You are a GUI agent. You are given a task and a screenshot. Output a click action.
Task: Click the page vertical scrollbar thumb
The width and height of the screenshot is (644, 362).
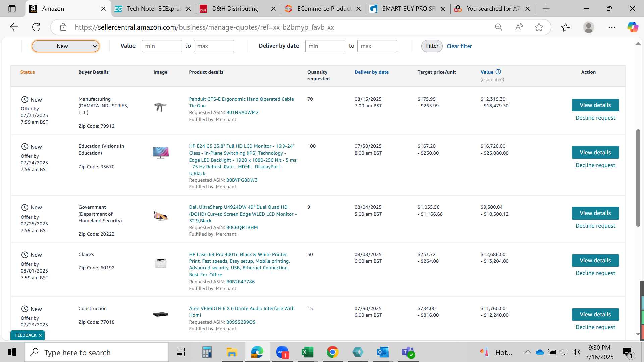tap(638, 178)
